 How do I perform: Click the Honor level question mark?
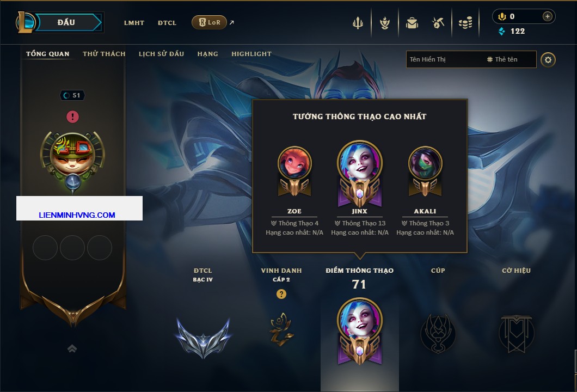pyautogui.click(x=281, y=293)
